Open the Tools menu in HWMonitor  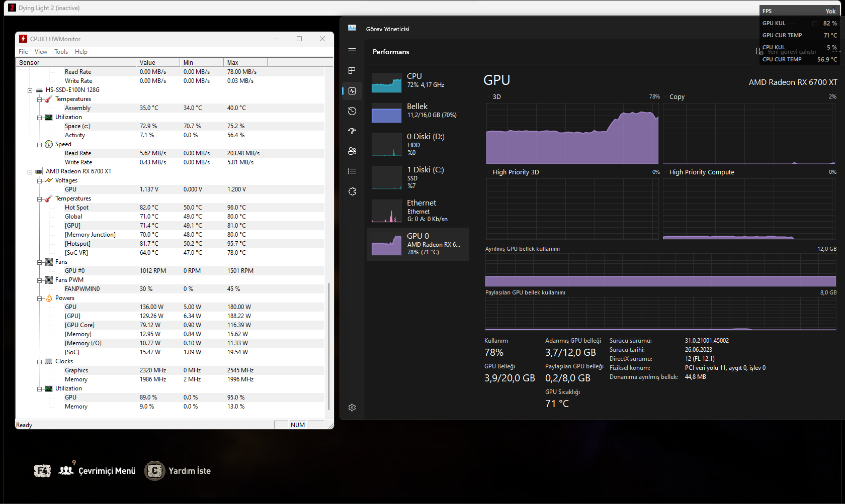(61, 52)
